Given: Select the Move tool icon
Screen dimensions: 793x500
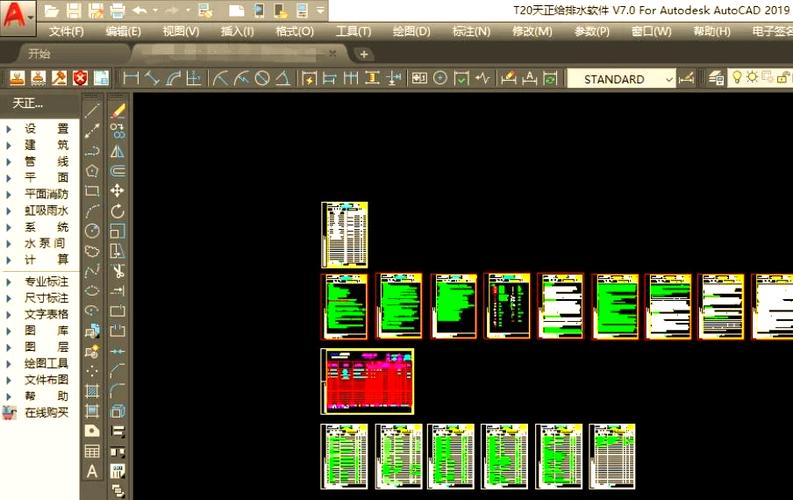Looking at the screenshot, I should [x=117, y=191].
